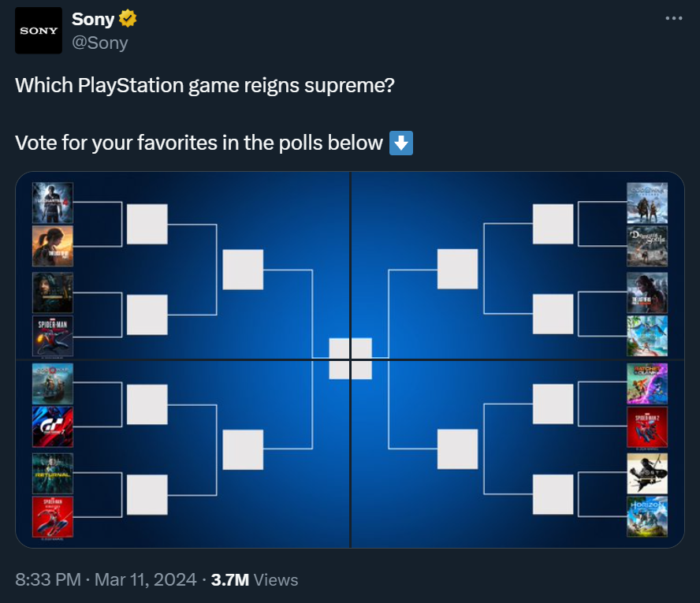The height and width of the screenshot is (603, 700).
Task: Select the Death Stranding cover thumbnail
Action: (53, 292)
